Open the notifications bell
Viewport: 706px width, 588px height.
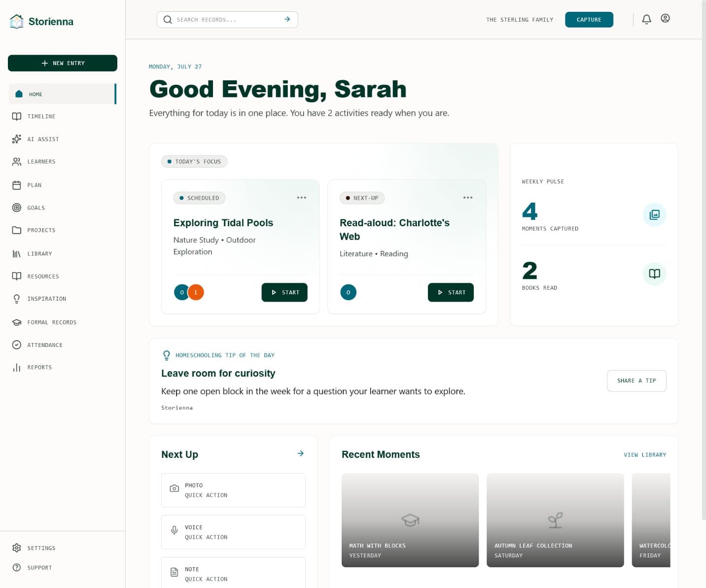coord(646,19)
